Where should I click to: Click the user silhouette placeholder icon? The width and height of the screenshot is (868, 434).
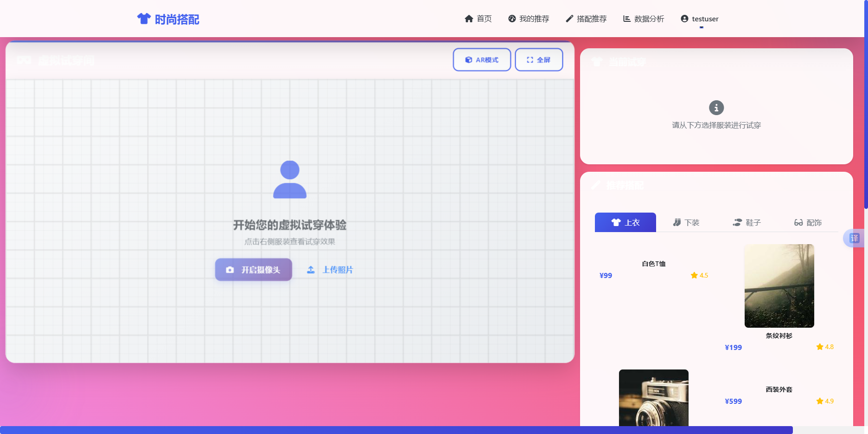(x=290, y=180)
